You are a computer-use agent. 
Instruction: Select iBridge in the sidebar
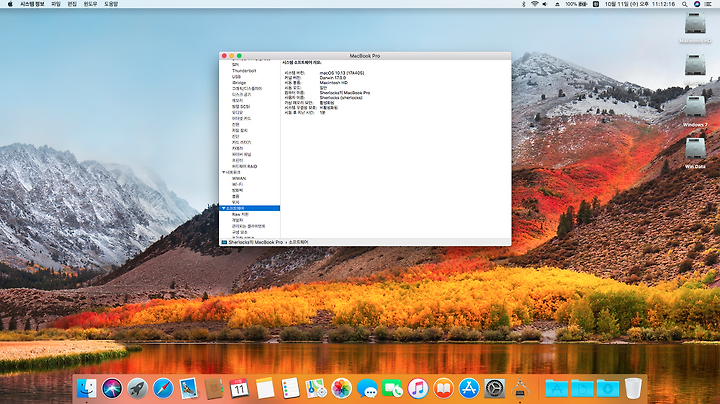239,83
